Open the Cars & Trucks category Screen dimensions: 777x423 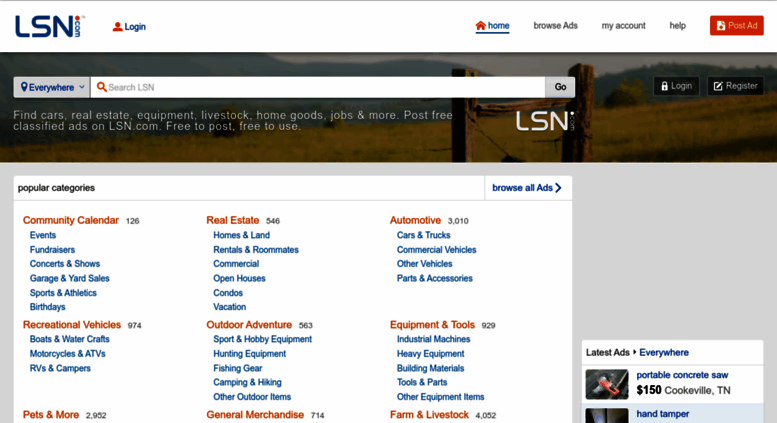coord(423,235)
